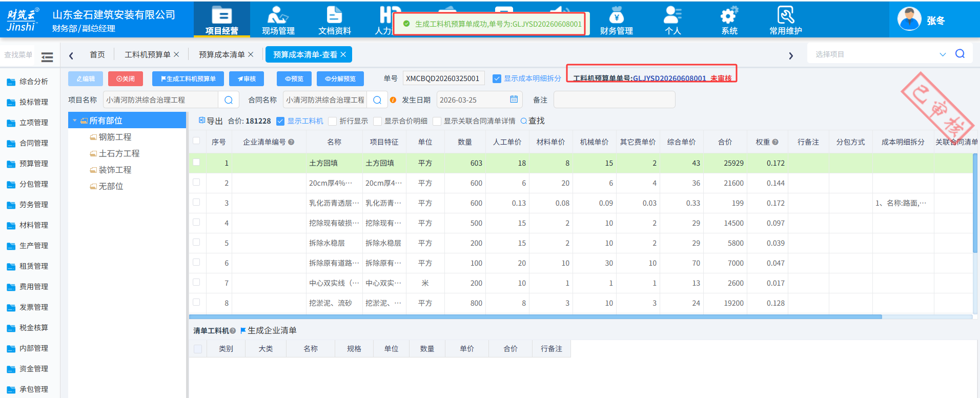
Task: Enable 显示关联合同清单详情 checkbox
Action: tap(437, 121)
